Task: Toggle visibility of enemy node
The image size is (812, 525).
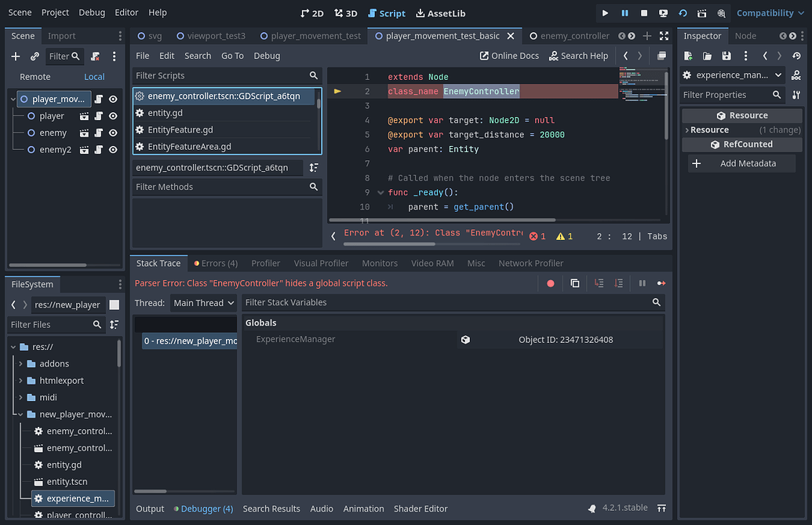Action: (113, 133)
